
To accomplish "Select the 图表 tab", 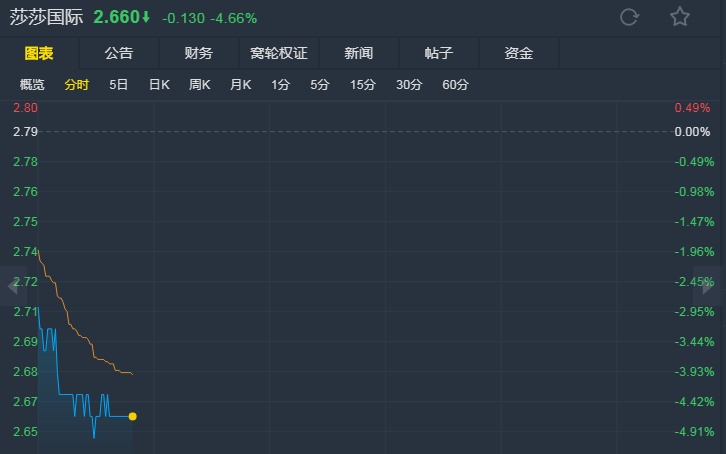I will [38, 53].
